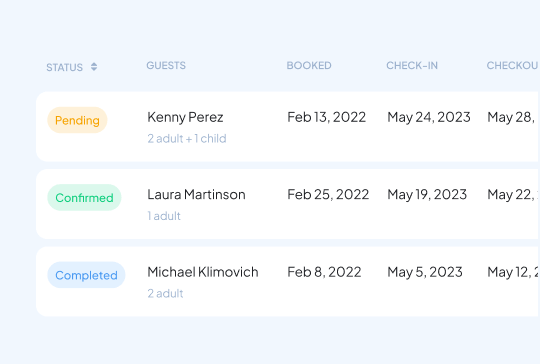Click '2 adult + 1 child' guest details
540x364 pixels.
coord(187,138)
